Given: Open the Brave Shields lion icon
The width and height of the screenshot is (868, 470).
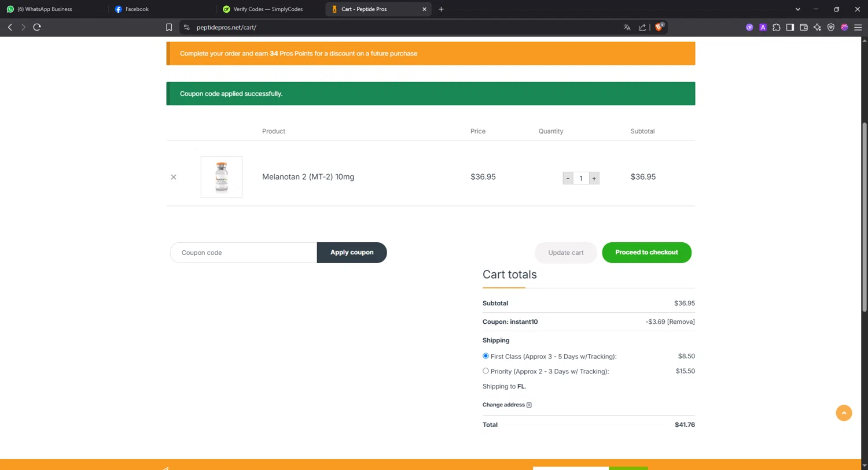Looking at the screenshot, I should pyautogui.click(x=659, y=27).
